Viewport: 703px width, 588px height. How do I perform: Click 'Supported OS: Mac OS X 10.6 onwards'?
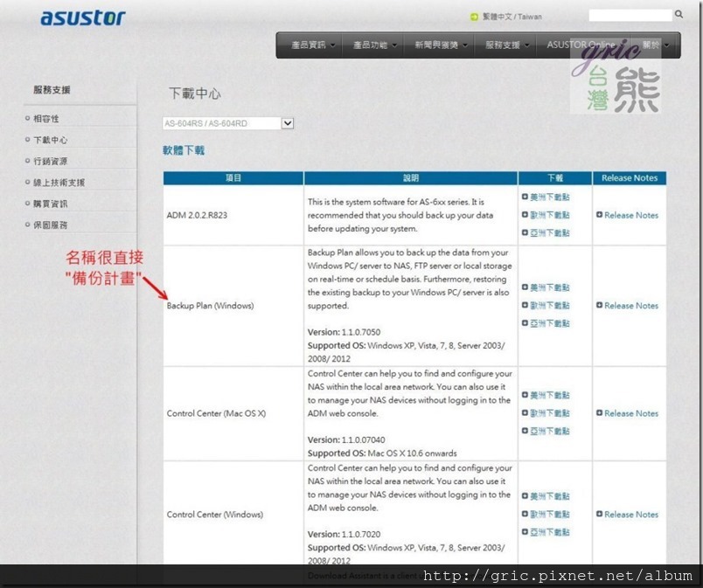382,453
